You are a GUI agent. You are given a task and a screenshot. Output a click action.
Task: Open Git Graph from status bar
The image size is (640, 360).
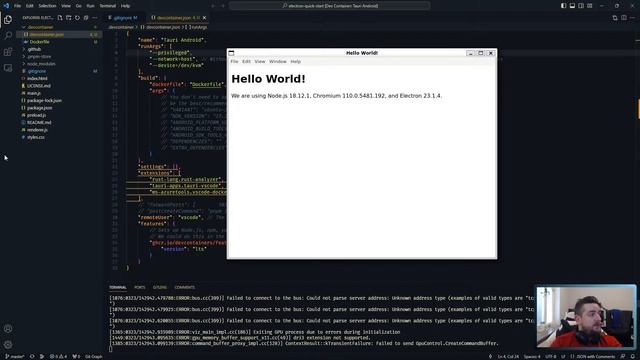(93, 357)
